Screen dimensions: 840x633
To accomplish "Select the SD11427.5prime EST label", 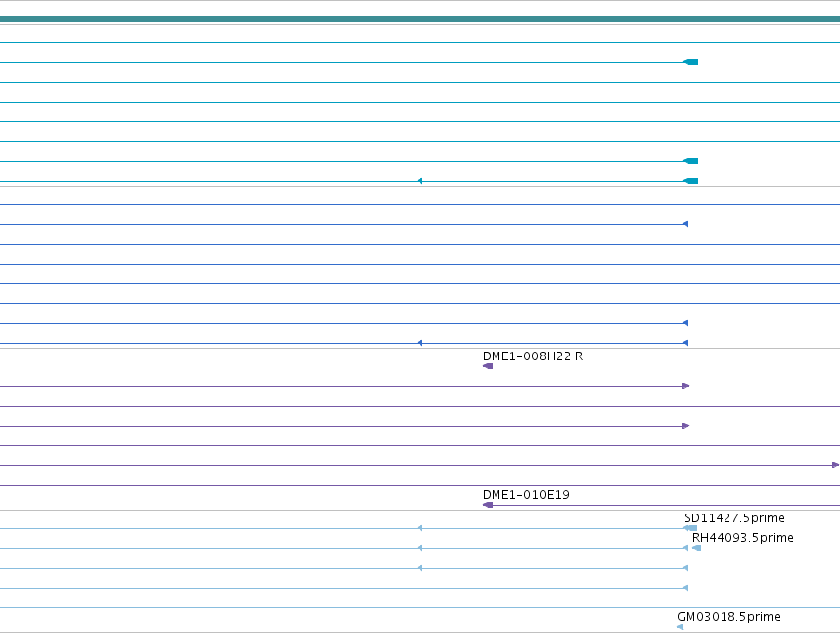I will 734,518.
